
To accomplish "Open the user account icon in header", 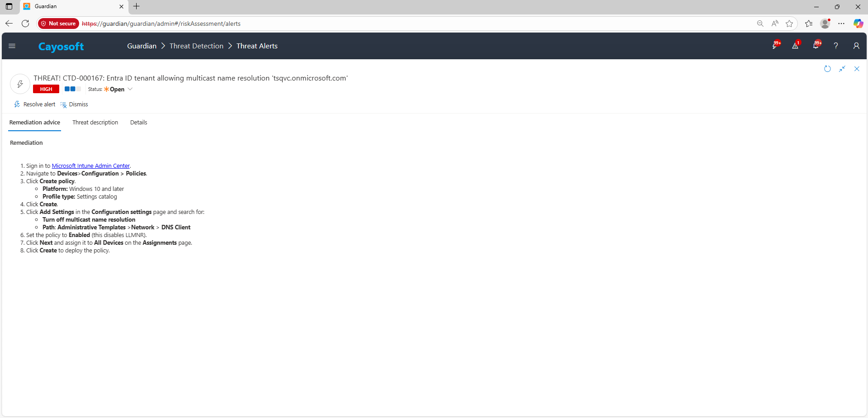I will click(x=856, y=46).
